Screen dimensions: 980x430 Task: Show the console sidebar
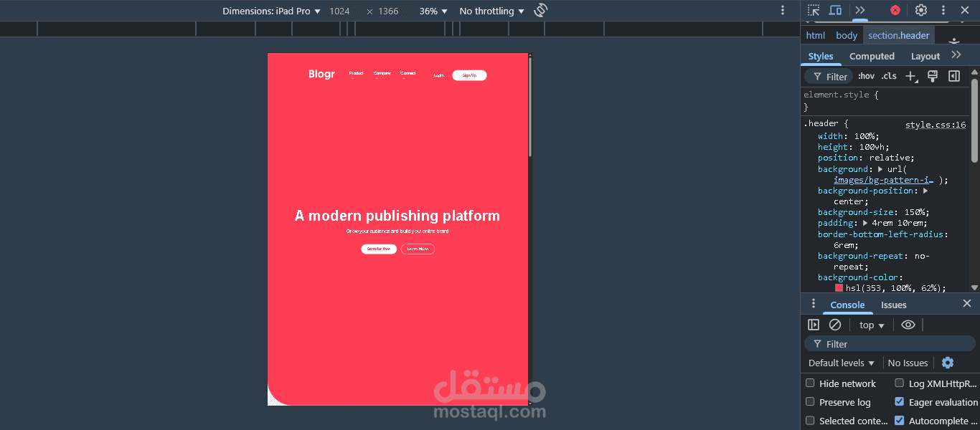[x=814, y=325]
